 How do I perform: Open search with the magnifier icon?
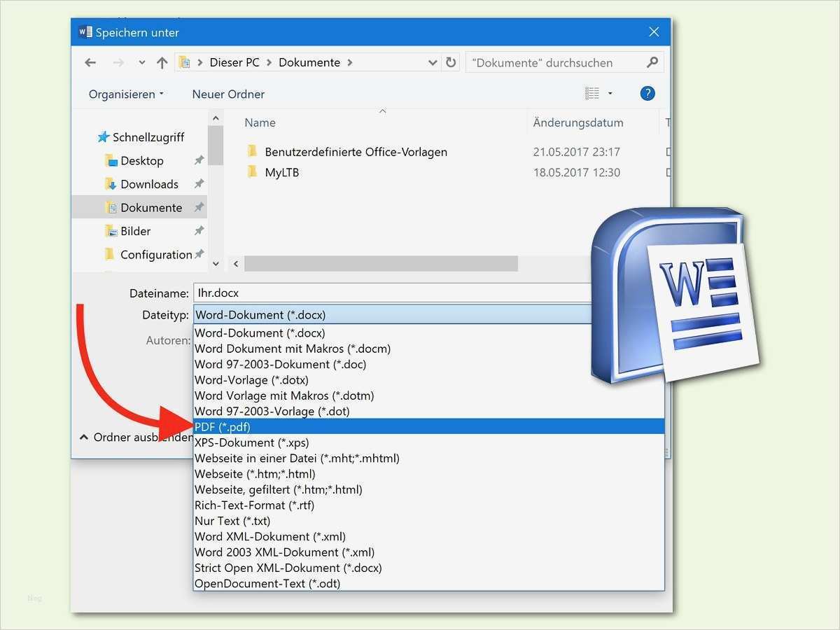[652, 62]
